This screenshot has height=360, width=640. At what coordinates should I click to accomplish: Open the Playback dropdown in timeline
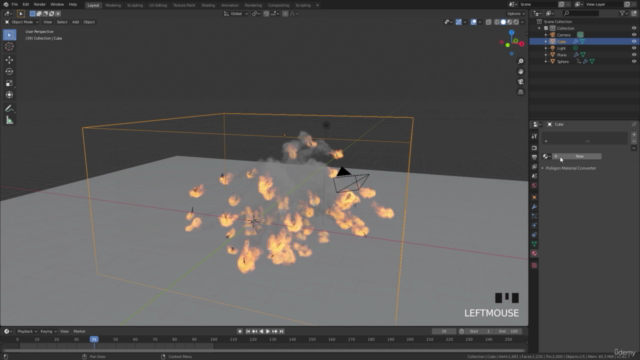[x=27, y=331]
